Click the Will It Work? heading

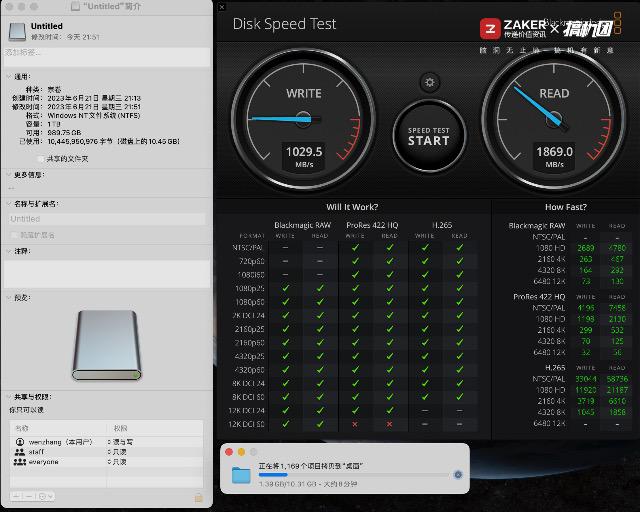click(352, 207)
